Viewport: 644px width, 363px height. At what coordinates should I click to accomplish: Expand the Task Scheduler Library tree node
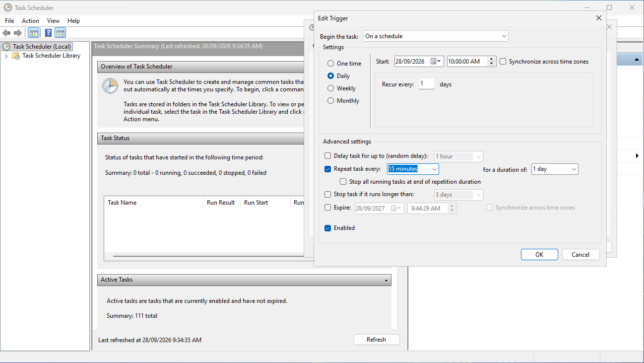click(x=6, y=56)
